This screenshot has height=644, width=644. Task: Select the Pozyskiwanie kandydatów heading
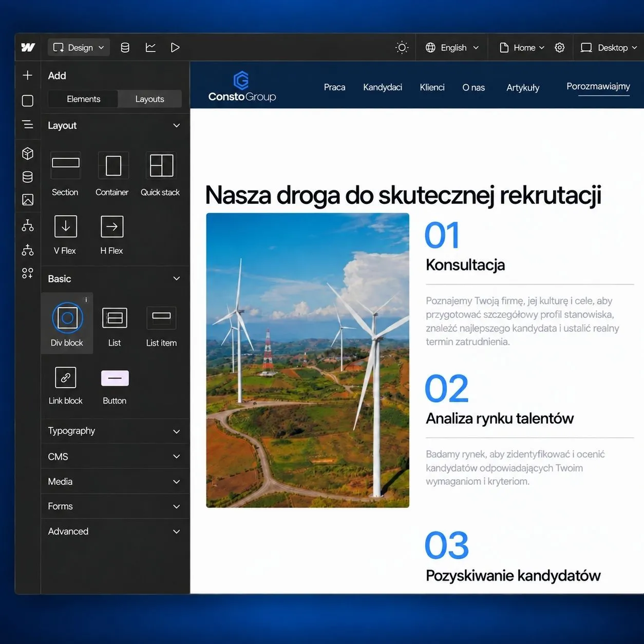coord(513,576)
